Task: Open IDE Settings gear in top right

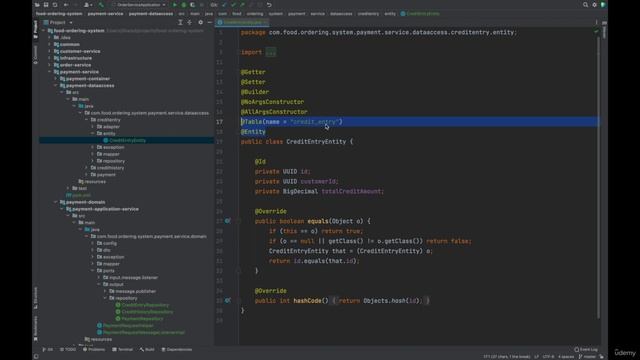Action: 594,5
